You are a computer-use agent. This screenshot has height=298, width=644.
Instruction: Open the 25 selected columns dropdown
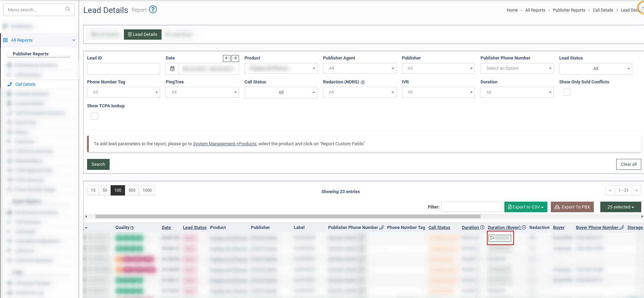click(620, 207)
